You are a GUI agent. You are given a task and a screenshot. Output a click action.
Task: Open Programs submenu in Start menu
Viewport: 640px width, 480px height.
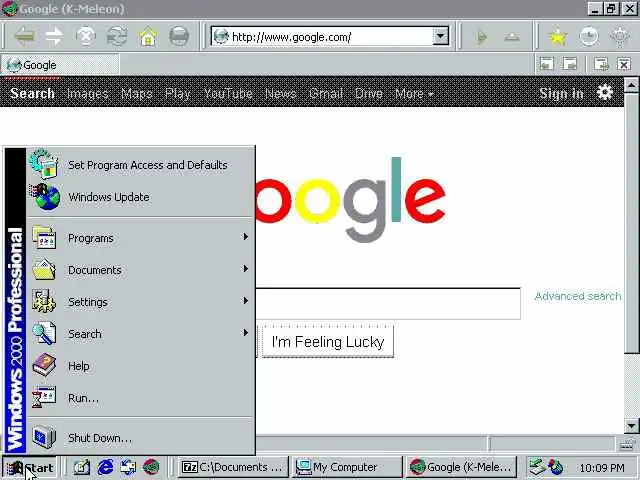click(x=141, y=238)
